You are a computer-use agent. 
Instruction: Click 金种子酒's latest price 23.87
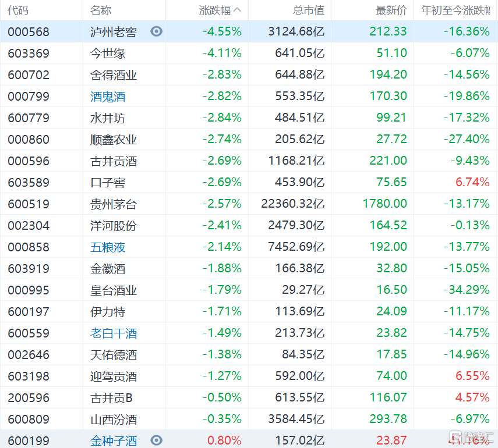click(x=391, y=440)
